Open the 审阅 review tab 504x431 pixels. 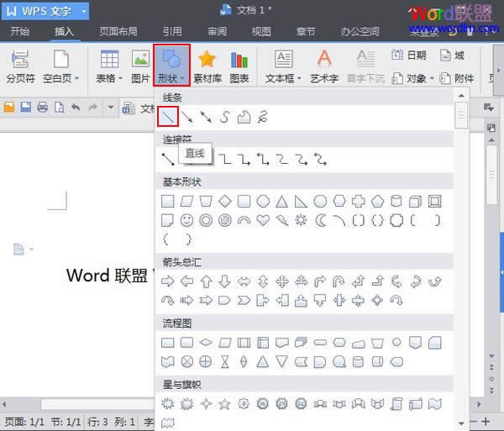(x=217, y=32)
